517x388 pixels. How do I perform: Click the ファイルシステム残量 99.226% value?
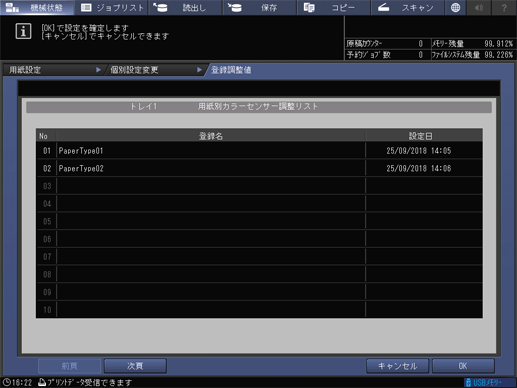tap(498, 55)
